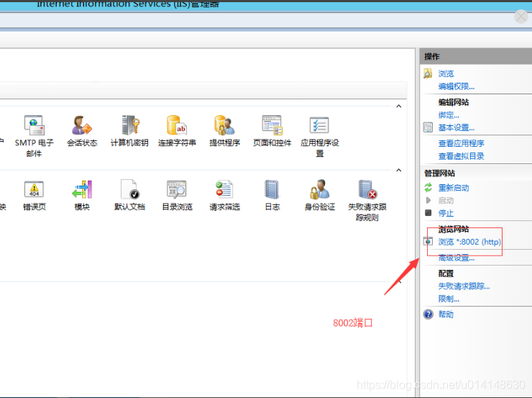Click 重新启动 to restart the website
The image size is (532, 398).
click(x=454, y=188)
